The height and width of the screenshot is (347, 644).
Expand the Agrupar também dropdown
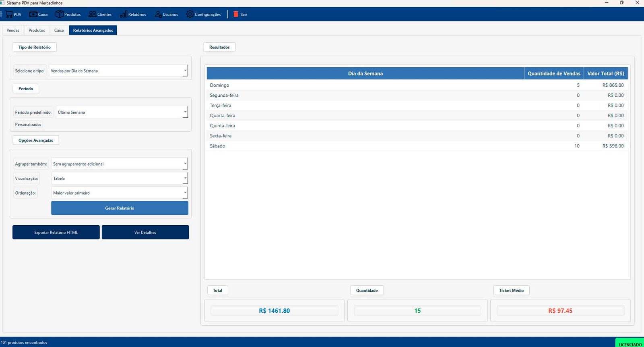(120, 164)
